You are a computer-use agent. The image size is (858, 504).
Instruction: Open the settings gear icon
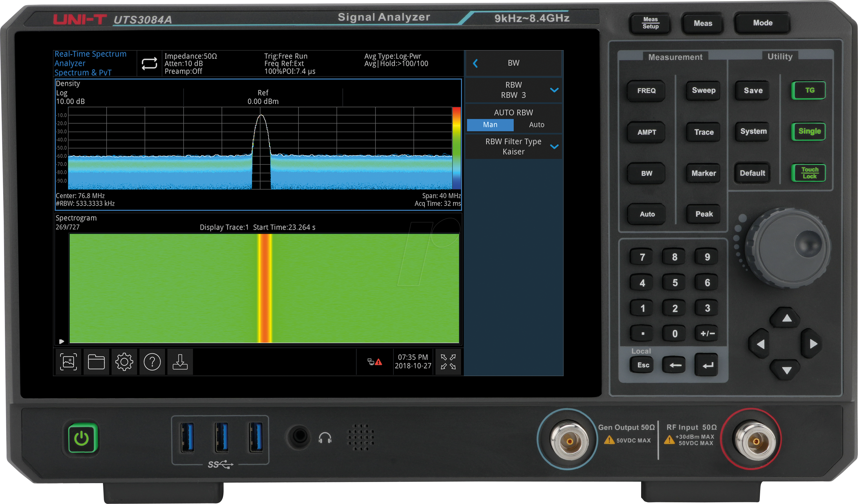pos(124,362)
